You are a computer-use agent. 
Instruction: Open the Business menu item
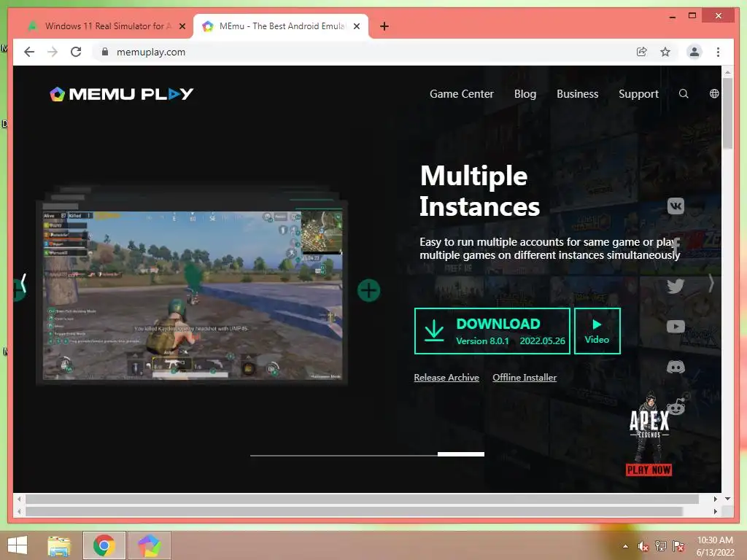577,94
